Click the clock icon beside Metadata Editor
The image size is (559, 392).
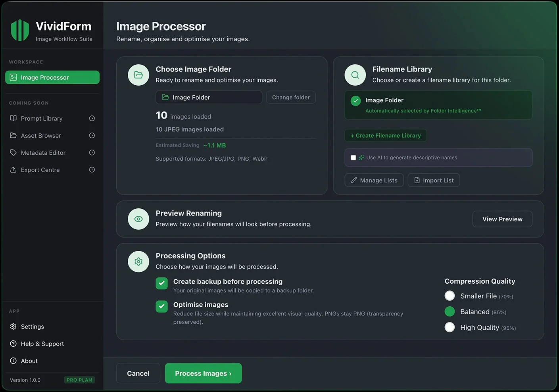pos(92,152)
